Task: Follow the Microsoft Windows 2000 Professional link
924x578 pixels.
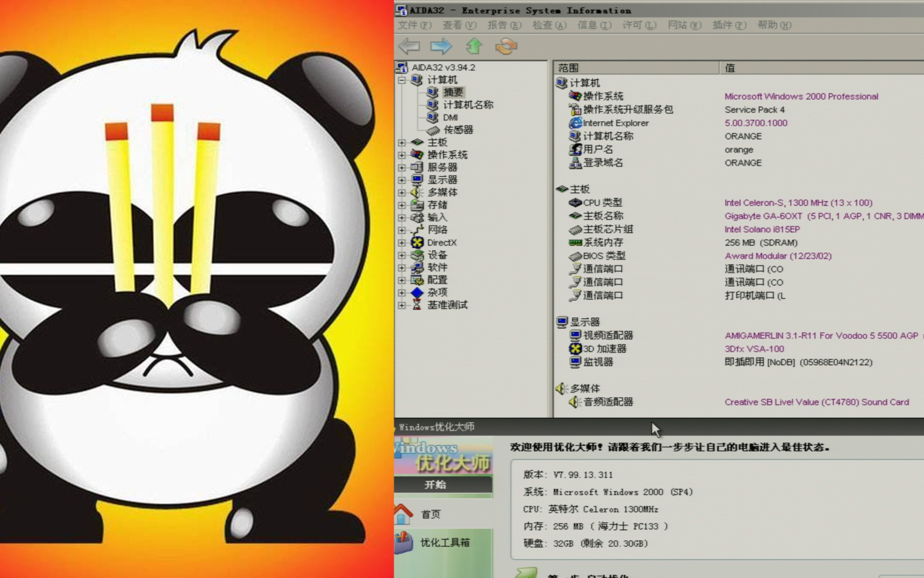Action: 801,96
